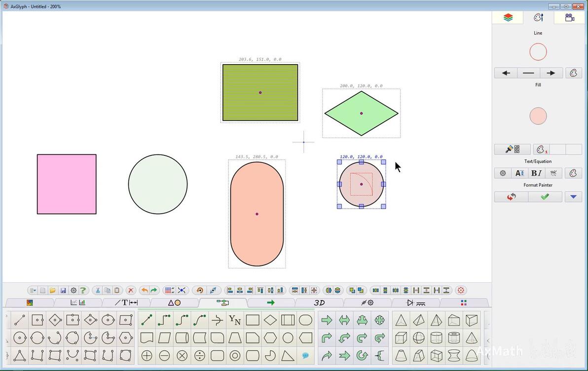Click Format Painter red swap arrows
Image resolution: width=588 pixels, height=371 pixels.
pos(511,196)
